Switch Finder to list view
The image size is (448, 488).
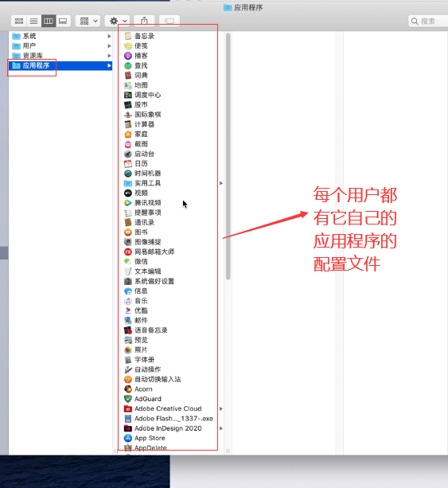tap(33, 21)
